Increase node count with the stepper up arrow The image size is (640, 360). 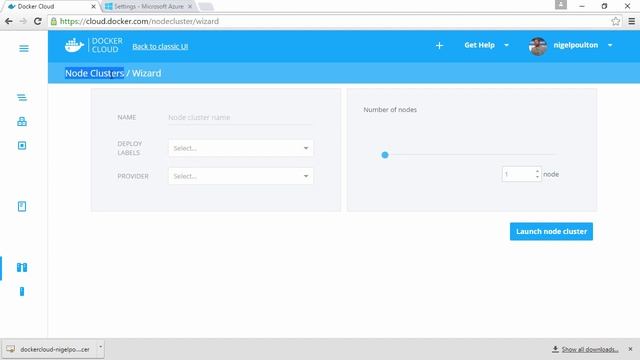537,171
